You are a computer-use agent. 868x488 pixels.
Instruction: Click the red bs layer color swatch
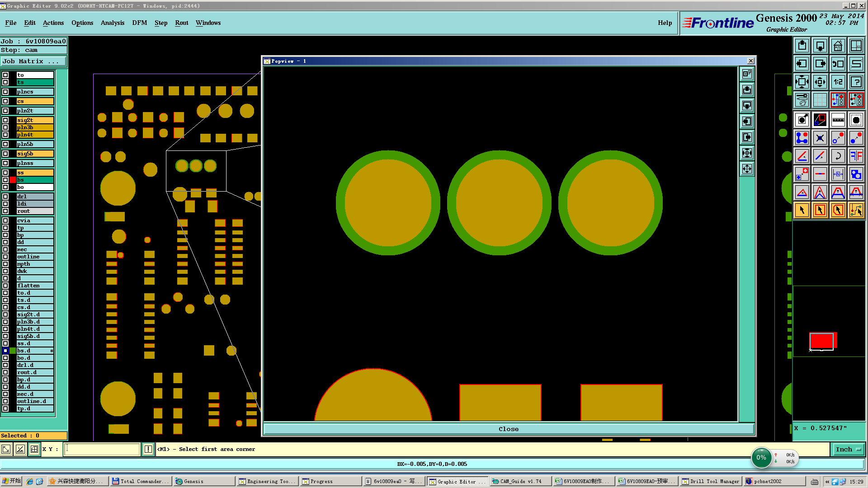coord(13,180)
